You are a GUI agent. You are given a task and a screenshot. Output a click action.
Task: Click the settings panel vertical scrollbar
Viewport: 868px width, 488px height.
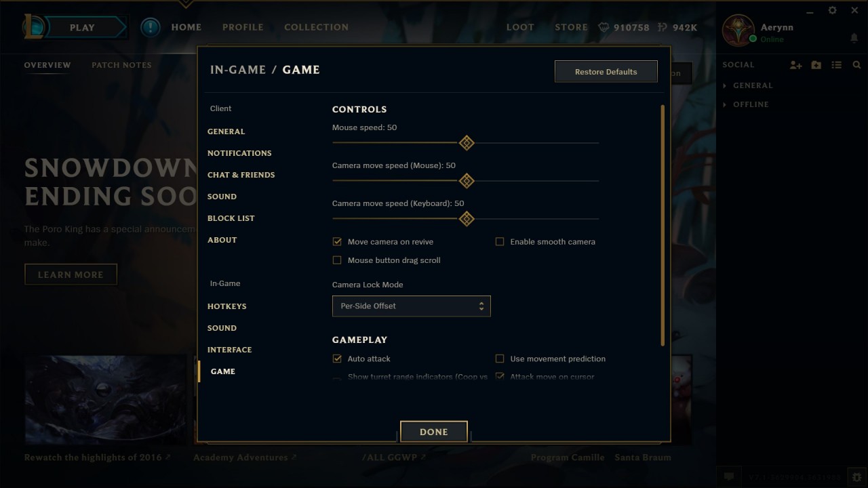(x=663, y=225)
